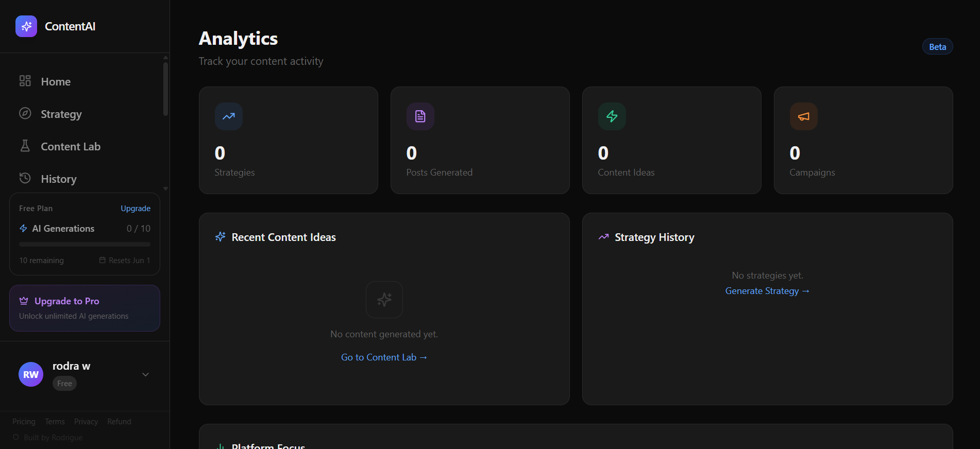The width and height of the screenshot is (980, 449).
Task: Click the 'rodra w' username text
Action: tap(71, 366)
